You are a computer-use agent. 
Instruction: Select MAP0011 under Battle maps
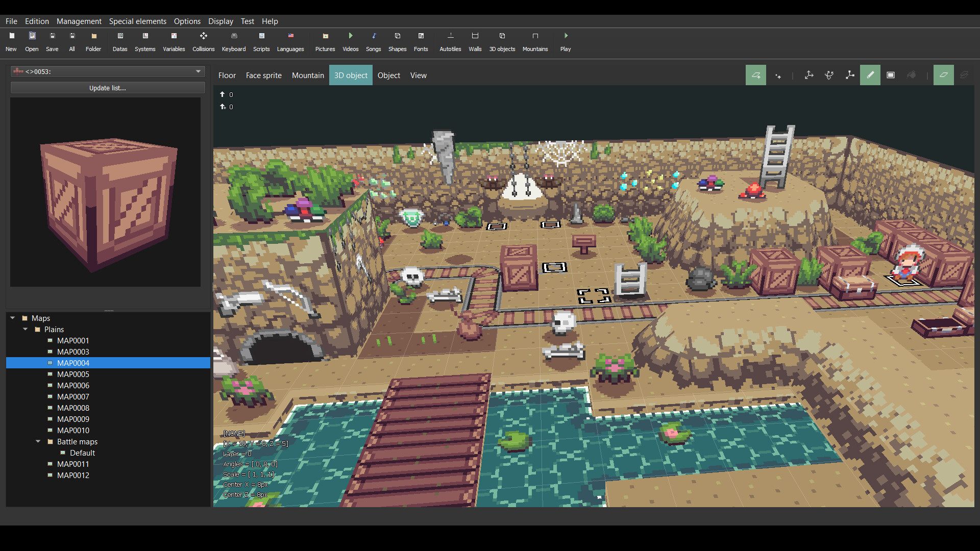point(72,464)
